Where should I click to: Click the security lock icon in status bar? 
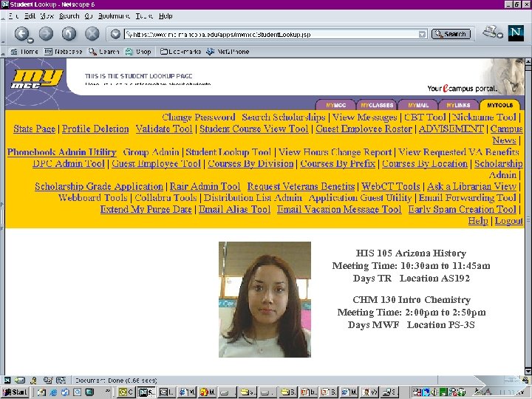pos(525,380)
